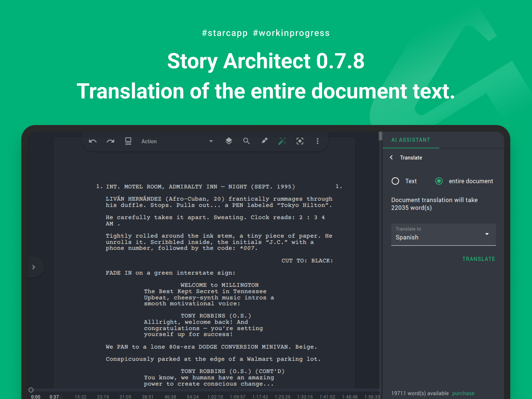This screenshot has height=399, width=532.
Task: Click the purchase link
Action: (463, 393)
